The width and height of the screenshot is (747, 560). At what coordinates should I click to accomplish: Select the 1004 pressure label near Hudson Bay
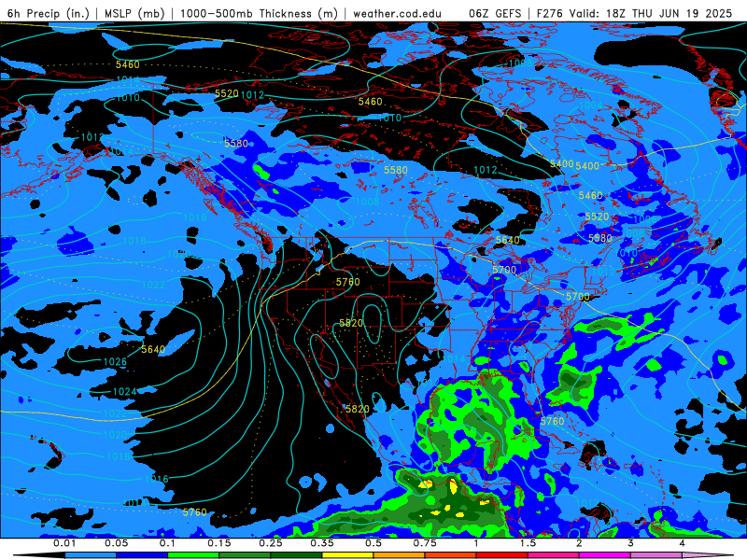pyautogui.click(x=591, y=105)
